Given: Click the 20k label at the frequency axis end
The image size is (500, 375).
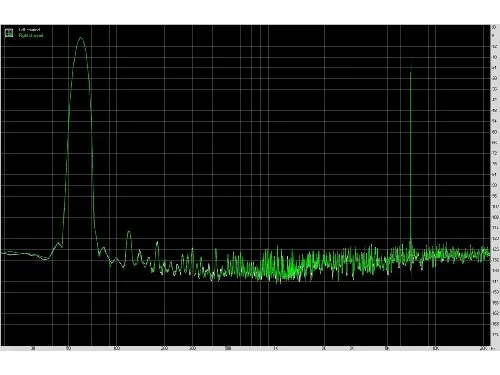Looking at the screenshot, I should tap(483, 349).
